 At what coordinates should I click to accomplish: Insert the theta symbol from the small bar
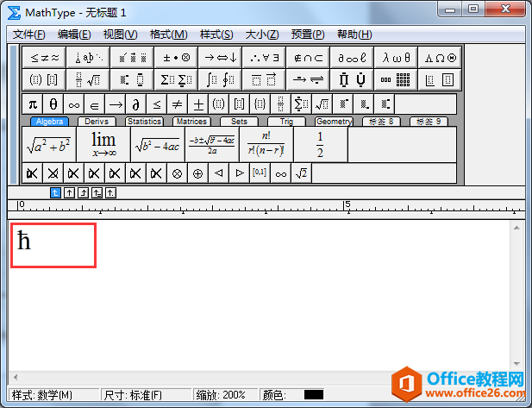click(x=53, y=104)
